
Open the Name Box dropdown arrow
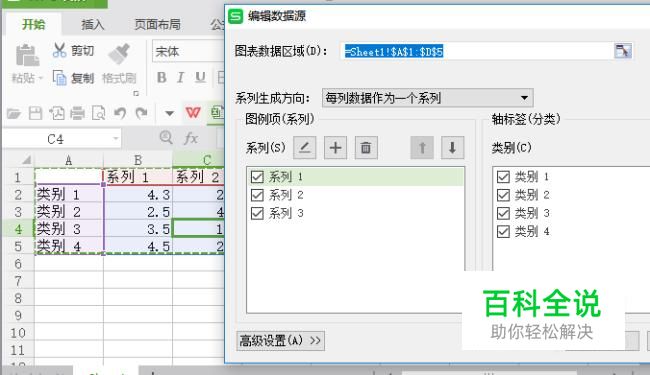116,139
